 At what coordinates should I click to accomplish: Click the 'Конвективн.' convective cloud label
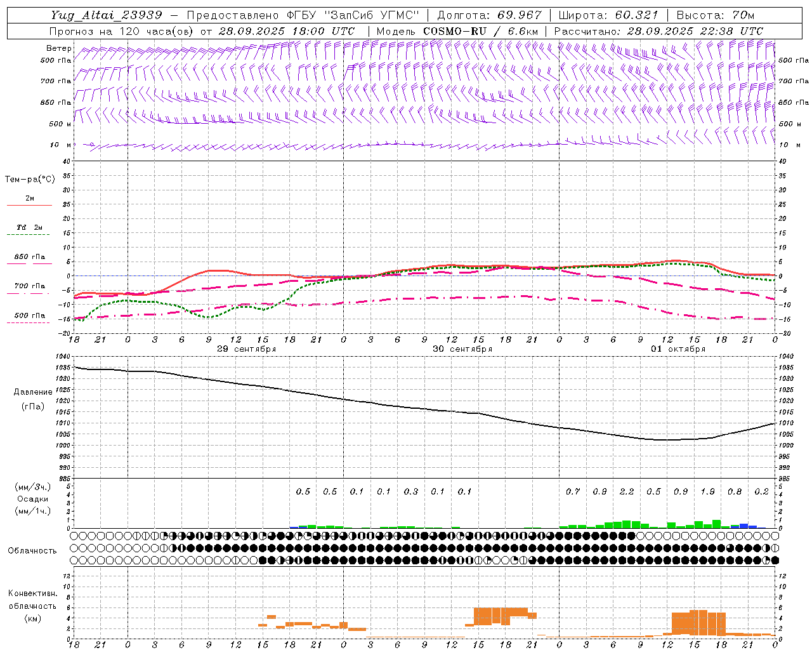32,594
